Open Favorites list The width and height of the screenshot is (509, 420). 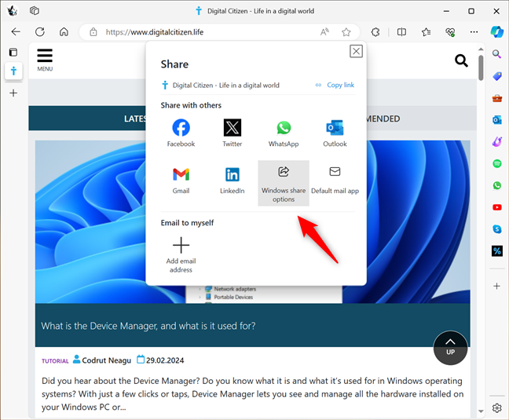pos(426,31)
